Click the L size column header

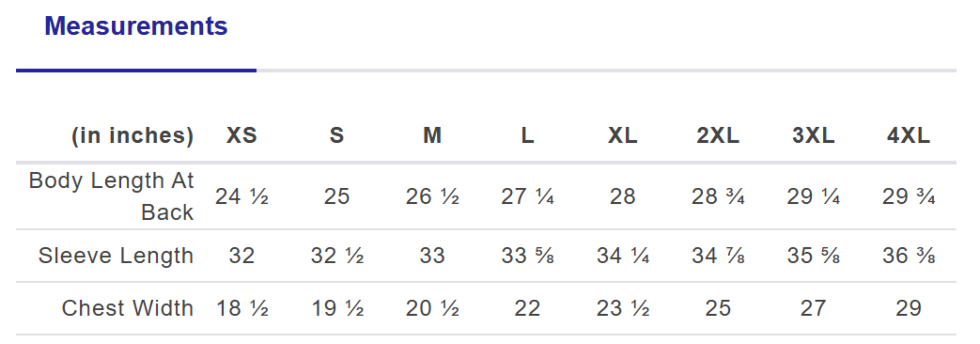(528, 136)
